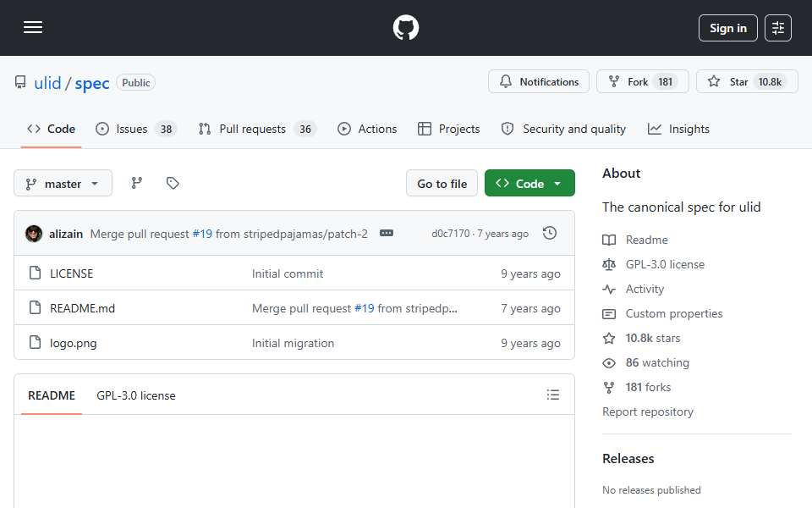The image size is (812, 508).
Task: Click the file icon next to logo.png
Action: pyautogui.click(x=36, y=342)
